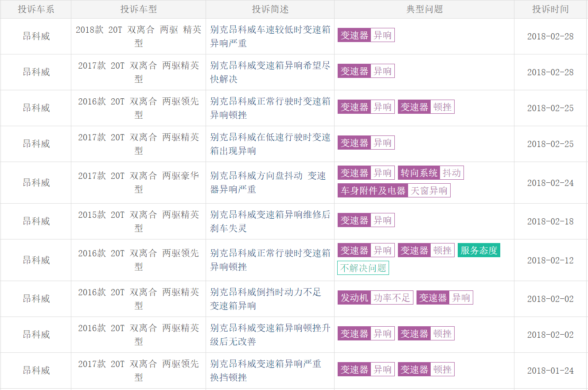Click 变速器 异响 tag in 2018-01-24 row
This screenshot has height=390, width=588.
coord(366,369)
